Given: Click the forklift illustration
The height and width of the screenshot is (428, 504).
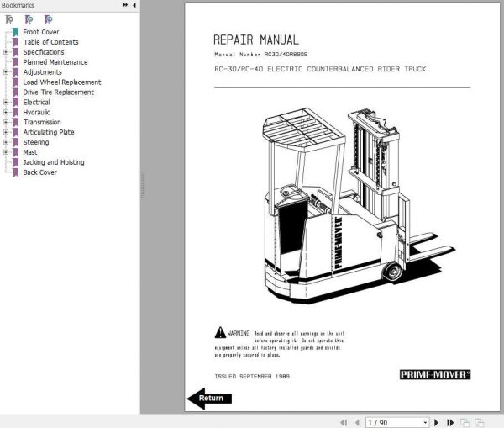Looking at the screenshot, I should 358,206.
